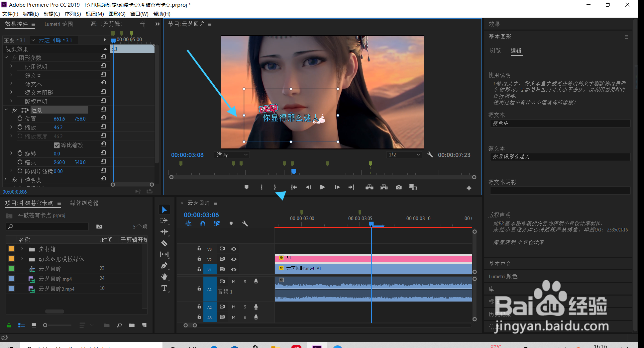Adjust the project panel thumbnail zoom slider
The height and width of the screenshot is (348, 644).
tap(45, 325)
